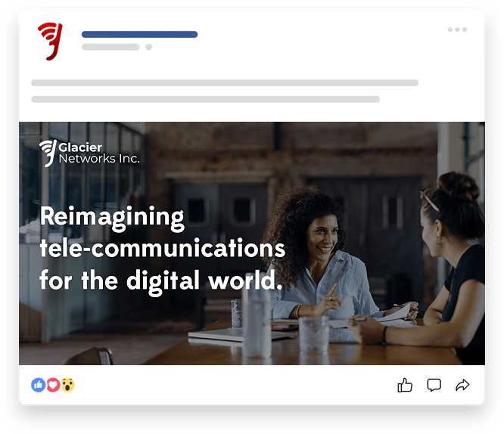Image resolution: width=504 pixels, height=434 pixels.
Task: Open the red Glacier logo profile avatar
Action: click(x=51, y=41)
